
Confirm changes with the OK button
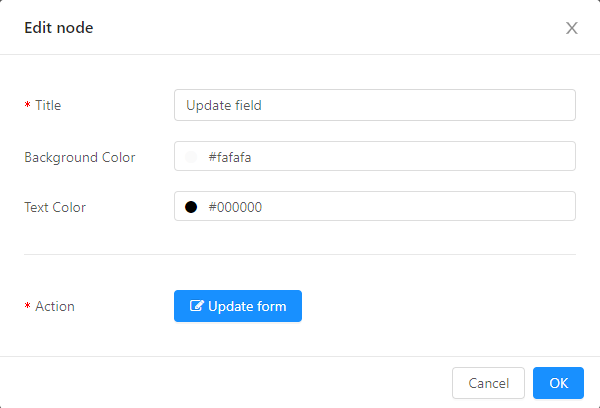[558, 383]
